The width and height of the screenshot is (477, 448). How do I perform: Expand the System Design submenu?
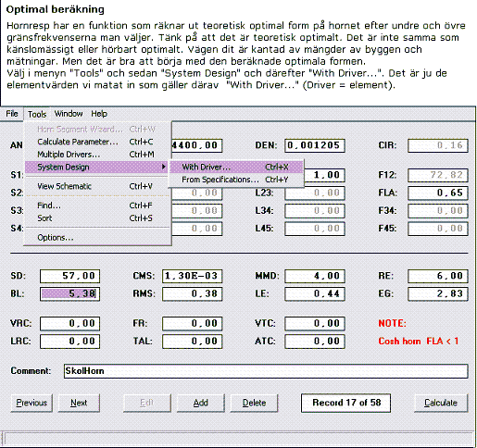click(97, 168)
